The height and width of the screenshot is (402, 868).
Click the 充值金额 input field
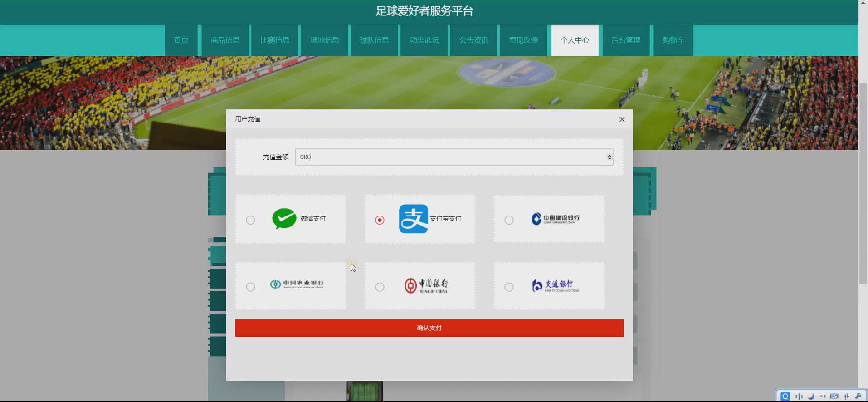click(454, 157)
